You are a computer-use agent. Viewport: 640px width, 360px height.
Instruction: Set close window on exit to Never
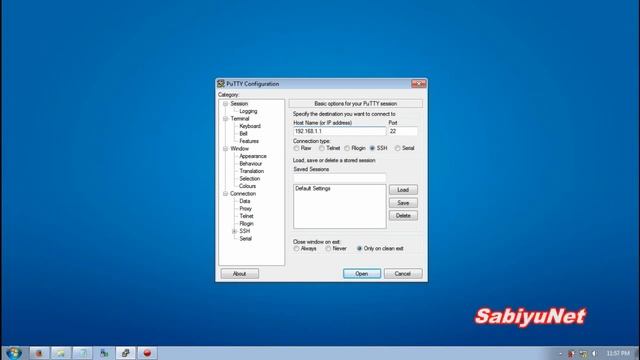(328, 249)
